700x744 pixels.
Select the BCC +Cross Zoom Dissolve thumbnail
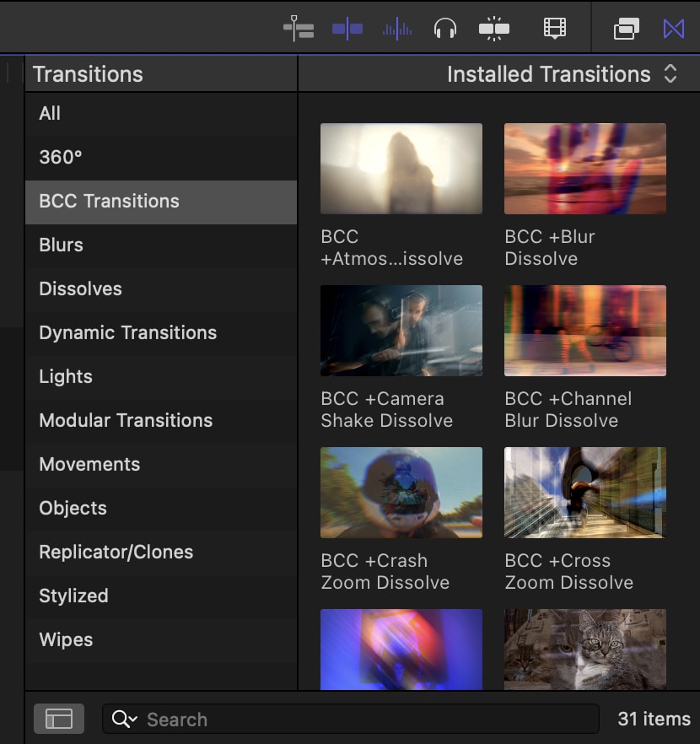pos(585,493)
